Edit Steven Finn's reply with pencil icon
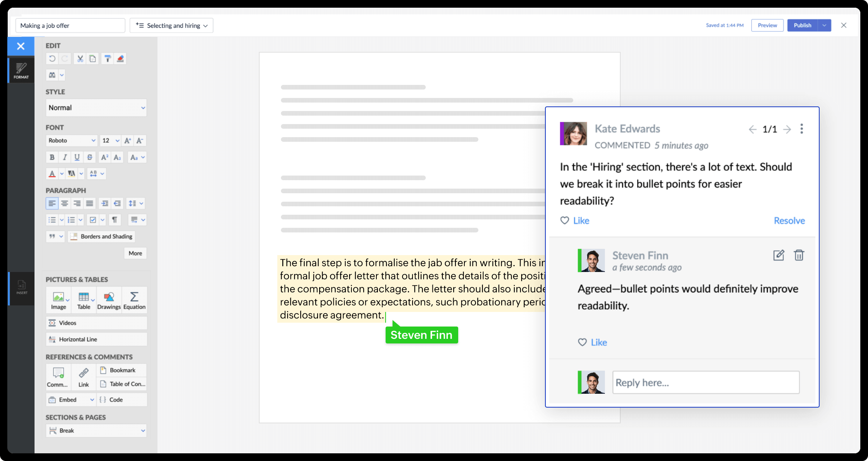The image size is (868, 461). click(779, 255)
